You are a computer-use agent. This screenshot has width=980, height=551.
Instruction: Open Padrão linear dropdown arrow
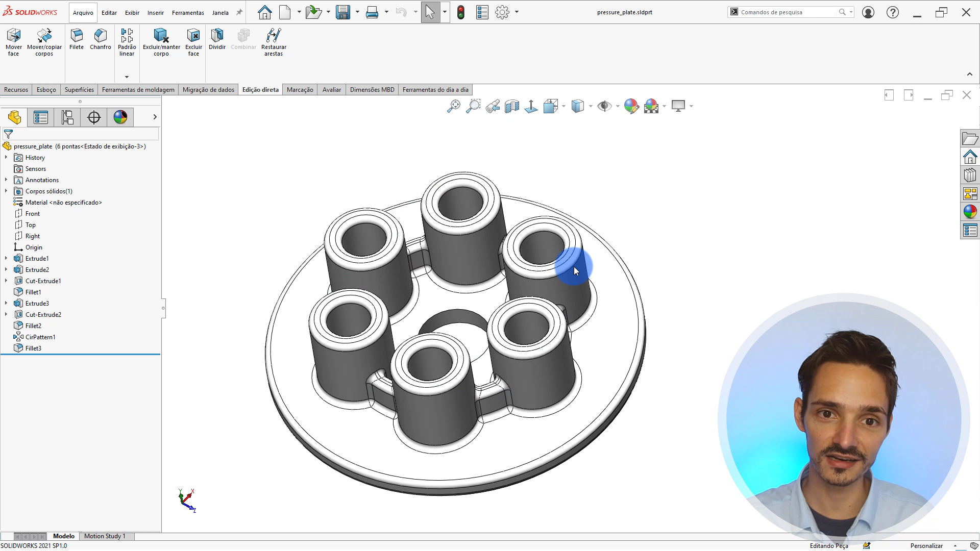[x=127, y=77]
